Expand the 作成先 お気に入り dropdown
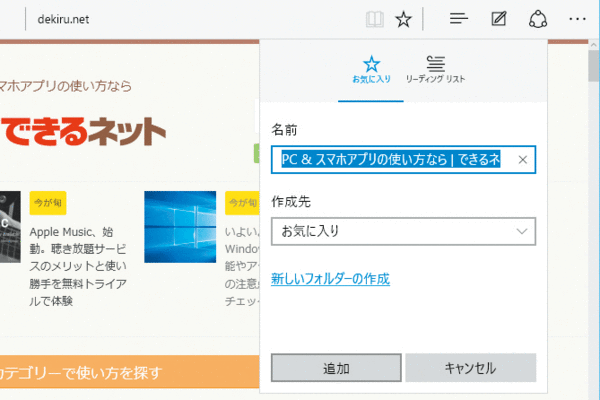Image resolution: width=600 pixels, height=400 pixels. coord(403,231)
